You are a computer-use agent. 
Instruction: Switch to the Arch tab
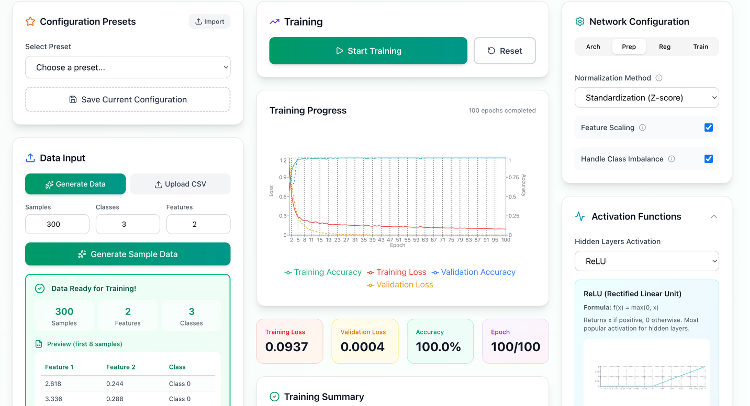coord(593,46)
